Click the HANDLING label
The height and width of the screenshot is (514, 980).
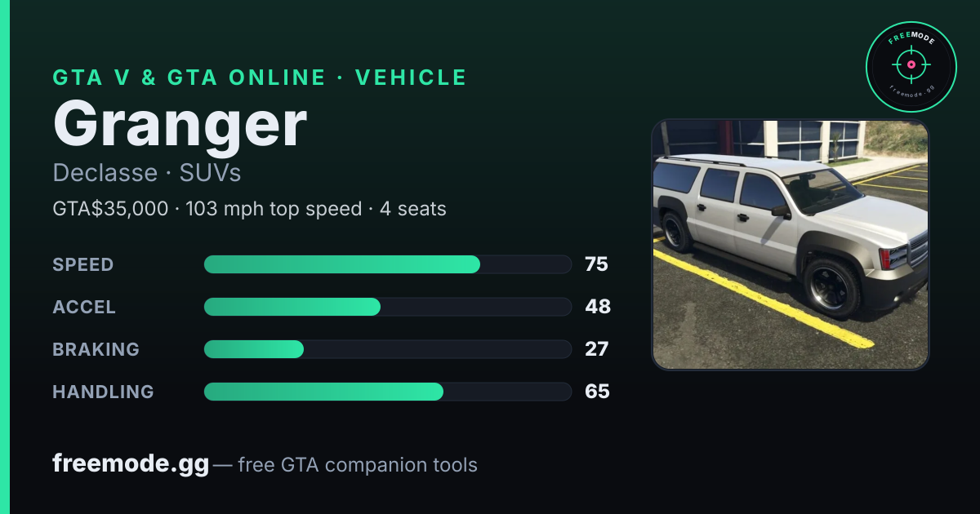click(x=103, y=392)
